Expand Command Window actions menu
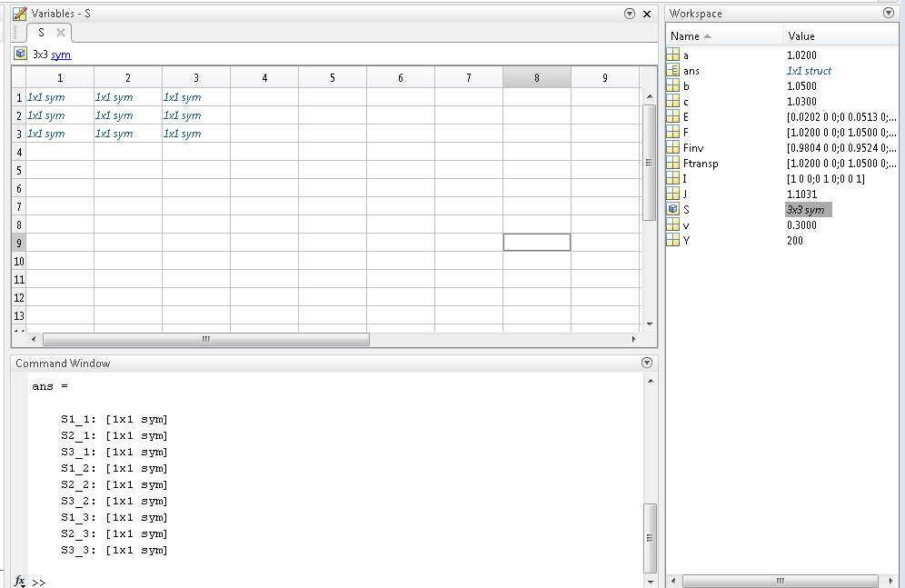 [647, 363]
